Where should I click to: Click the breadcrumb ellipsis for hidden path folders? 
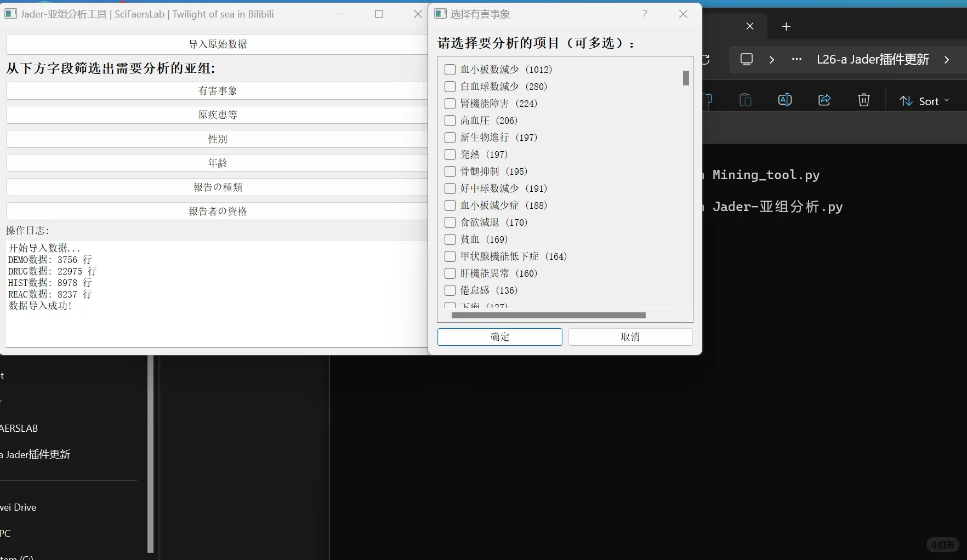796,59
